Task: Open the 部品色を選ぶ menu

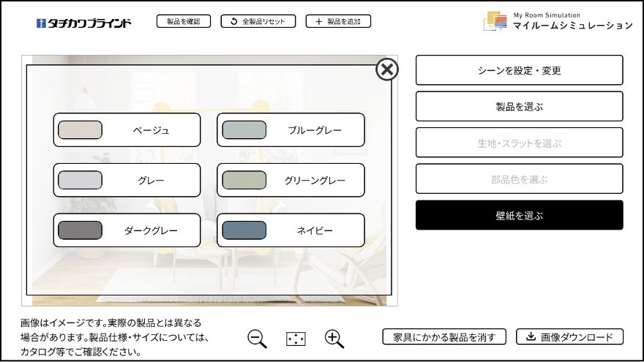Action: click(519, 178)
